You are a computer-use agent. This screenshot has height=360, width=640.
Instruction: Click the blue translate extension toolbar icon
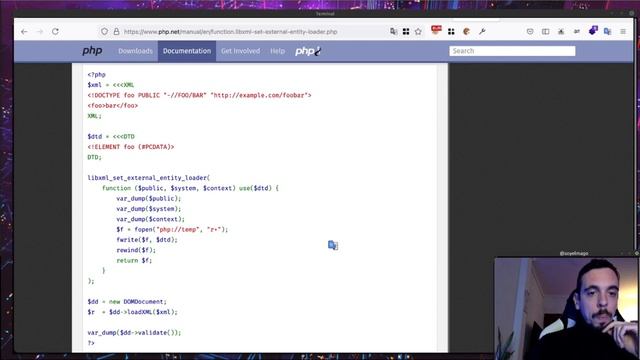click(x=607, y=31)
